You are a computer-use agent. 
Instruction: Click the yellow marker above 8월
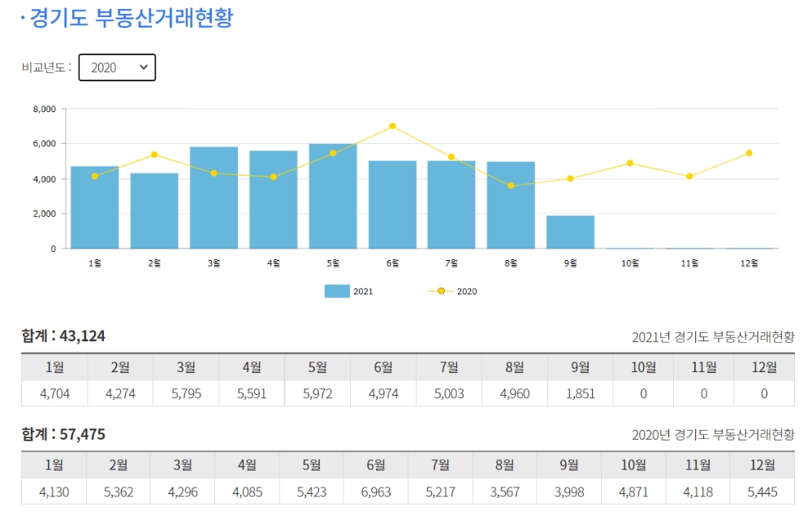512,186
